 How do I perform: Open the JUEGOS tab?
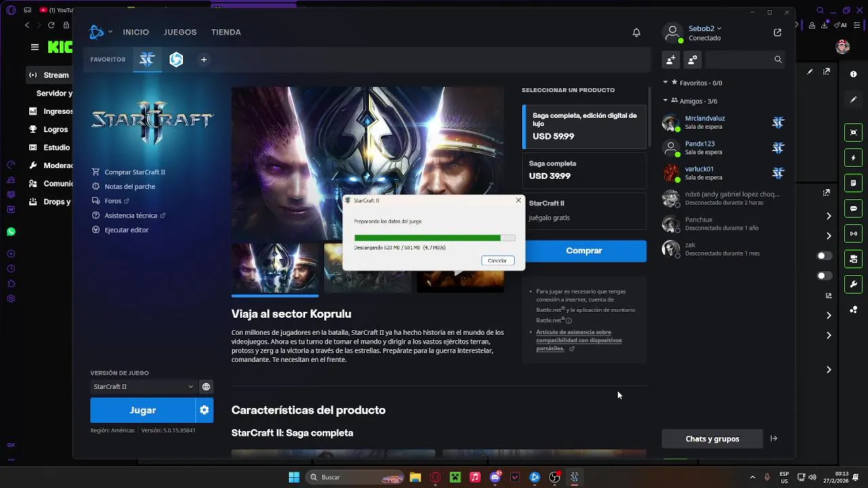[x=180, y=32]
